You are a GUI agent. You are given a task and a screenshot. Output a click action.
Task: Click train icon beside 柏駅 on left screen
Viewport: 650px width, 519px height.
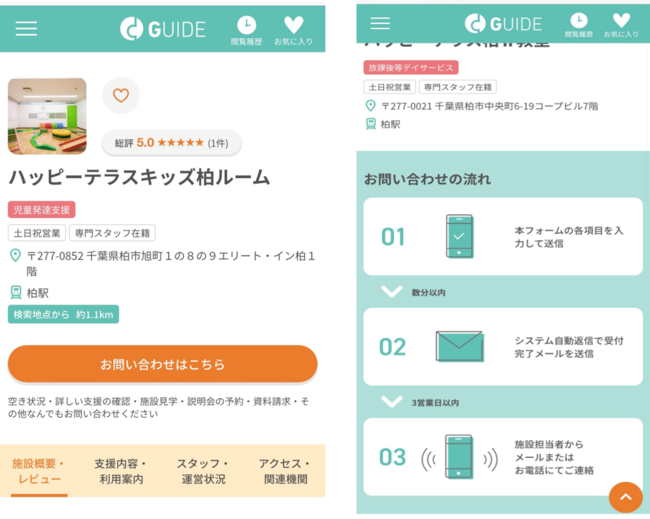tap(16, 292)
